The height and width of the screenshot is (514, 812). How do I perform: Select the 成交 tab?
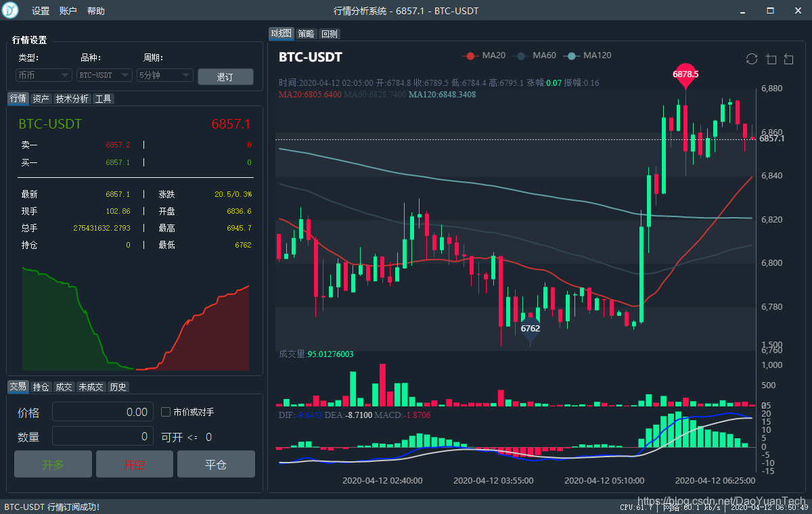click(64, 387)
